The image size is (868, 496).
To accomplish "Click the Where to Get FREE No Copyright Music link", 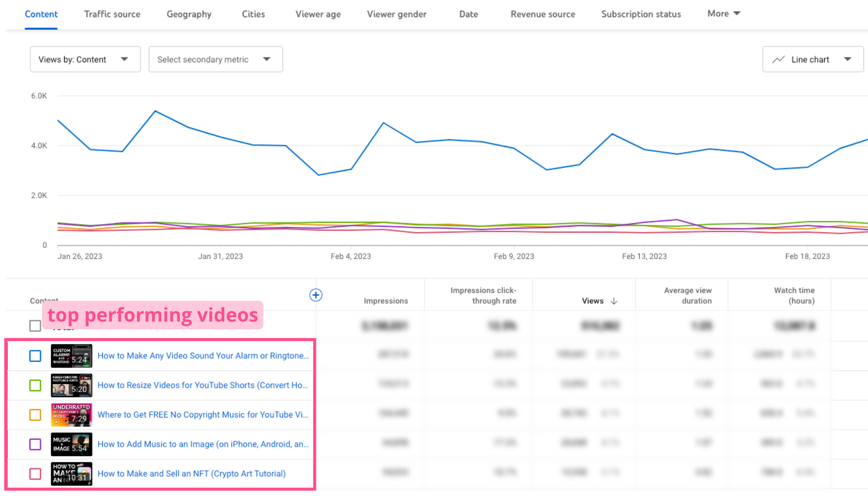I will 203,415.
